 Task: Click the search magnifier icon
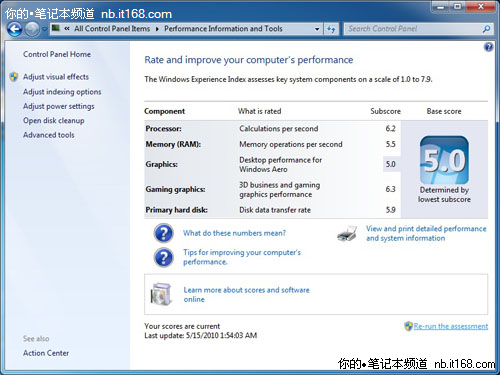coord(486,29)
